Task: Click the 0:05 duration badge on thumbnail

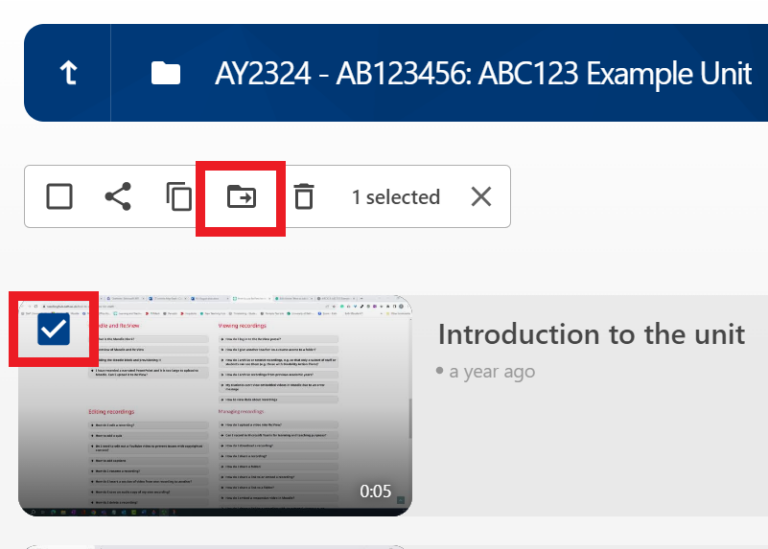Action: point(376,492)
